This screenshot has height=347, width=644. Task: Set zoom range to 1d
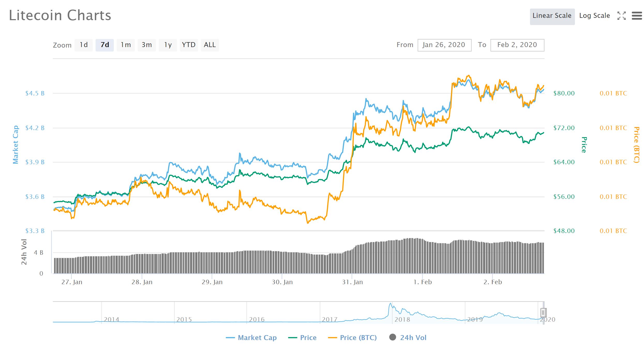coord(84,45)
